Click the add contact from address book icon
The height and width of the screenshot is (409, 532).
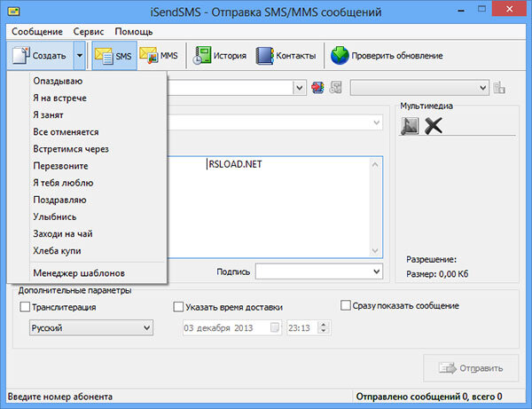click(x=318, y=88)
